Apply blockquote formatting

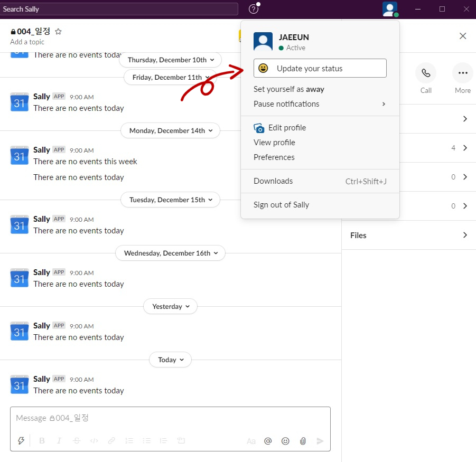pos(164,441)
